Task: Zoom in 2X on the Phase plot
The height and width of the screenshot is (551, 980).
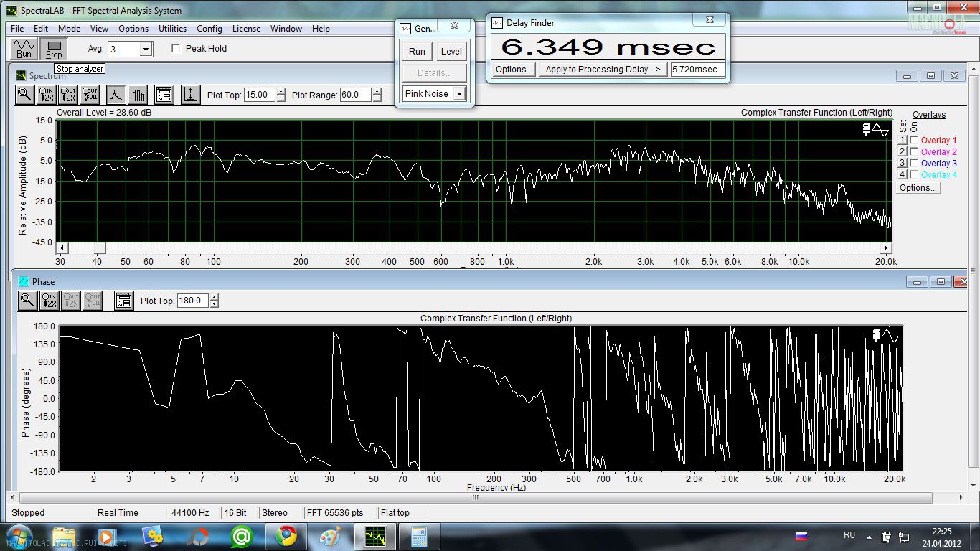Action: pyautogui.click(x=50, y=301)
